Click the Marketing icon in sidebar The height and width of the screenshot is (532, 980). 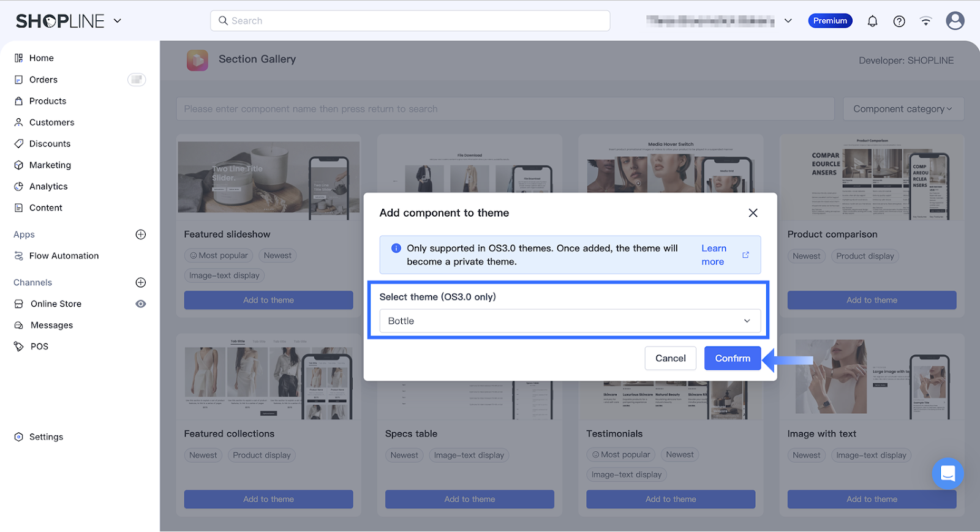[18, 165]
